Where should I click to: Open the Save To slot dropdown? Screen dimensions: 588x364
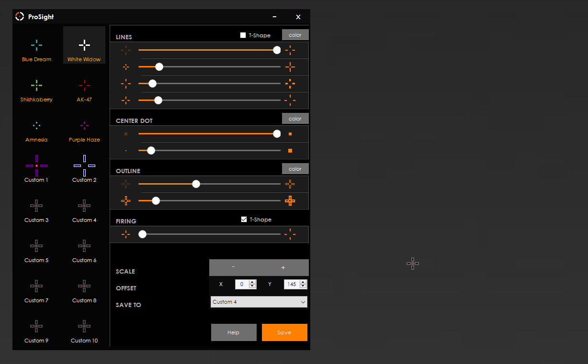tap(259, 302)
